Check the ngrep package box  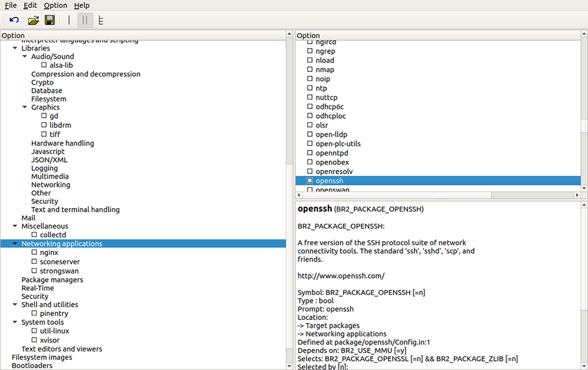click(310, 51)
